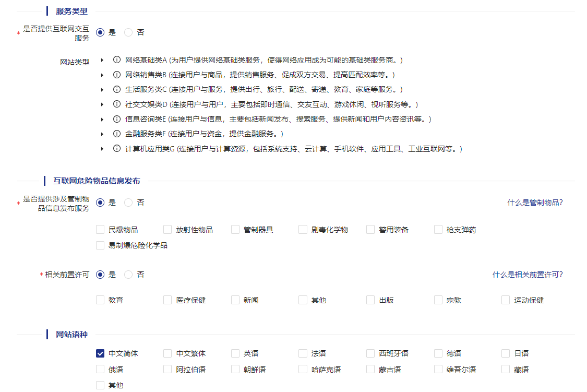Choose 否 for 管制物品信息发布服务
The width and height of the screenshot is (587, 392).
click(x=128, y=203)
